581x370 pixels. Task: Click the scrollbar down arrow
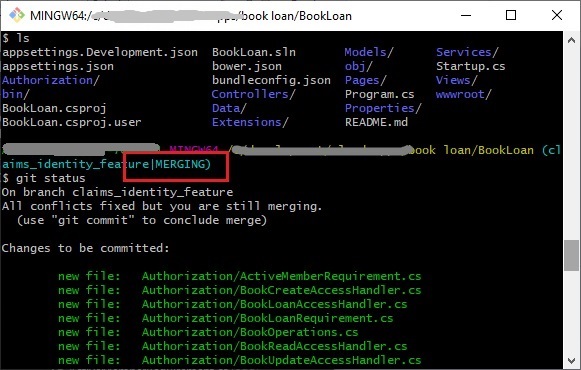[572, 360]
